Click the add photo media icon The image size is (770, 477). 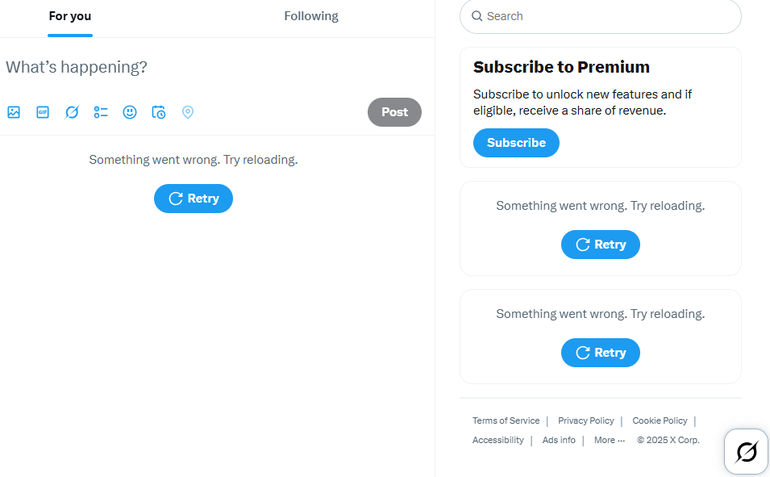14,112
